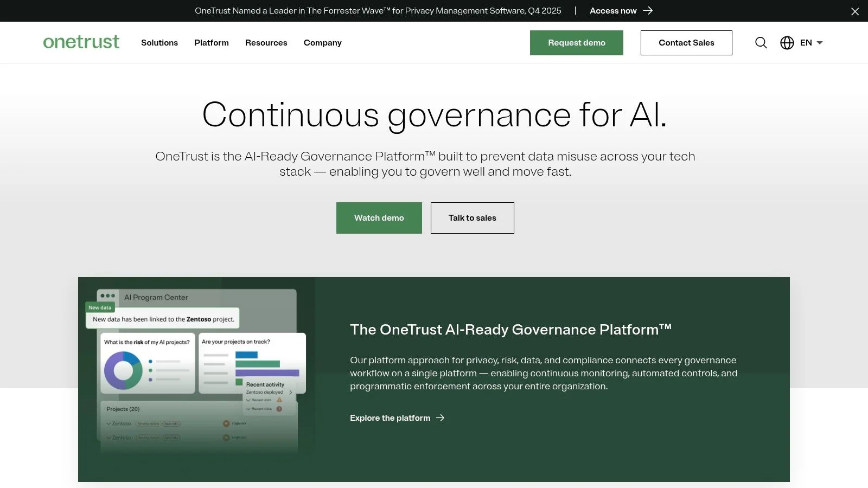Open site search via magnifier icon
868x488 pixels.
coord(761,42)
